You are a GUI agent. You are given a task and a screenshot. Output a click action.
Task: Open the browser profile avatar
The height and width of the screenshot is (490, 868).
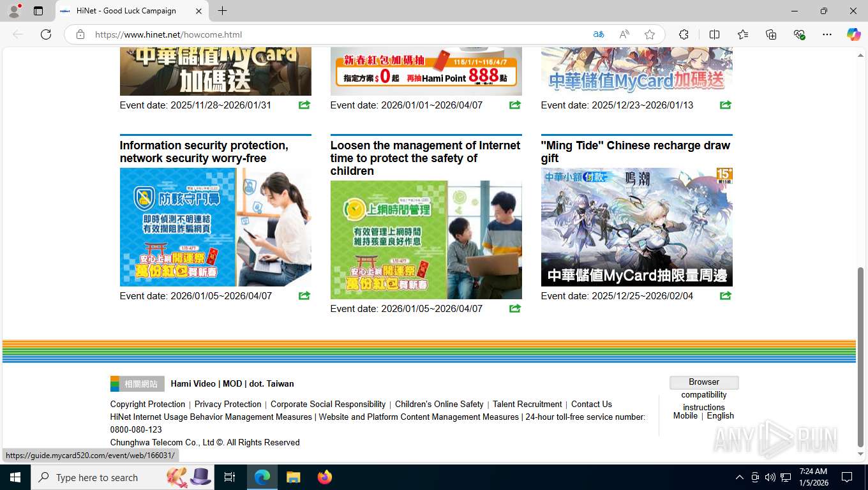(x=14, y=11)
